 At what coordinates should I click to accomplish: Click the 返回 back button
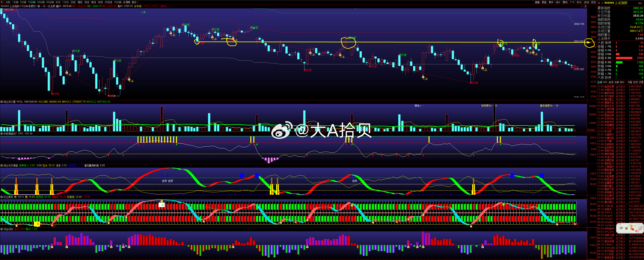(x=593, y=2)
